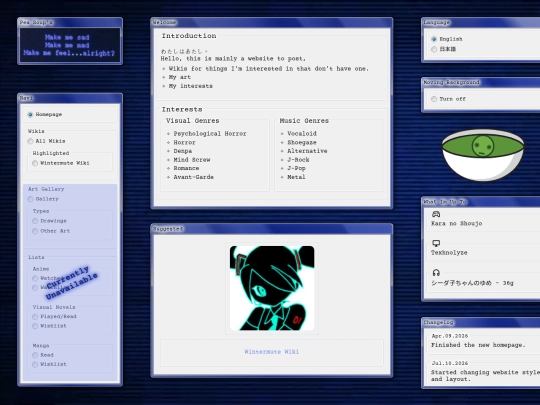540x405 pixels.
Task: Select the Read option under Manga
Action: 35,355
